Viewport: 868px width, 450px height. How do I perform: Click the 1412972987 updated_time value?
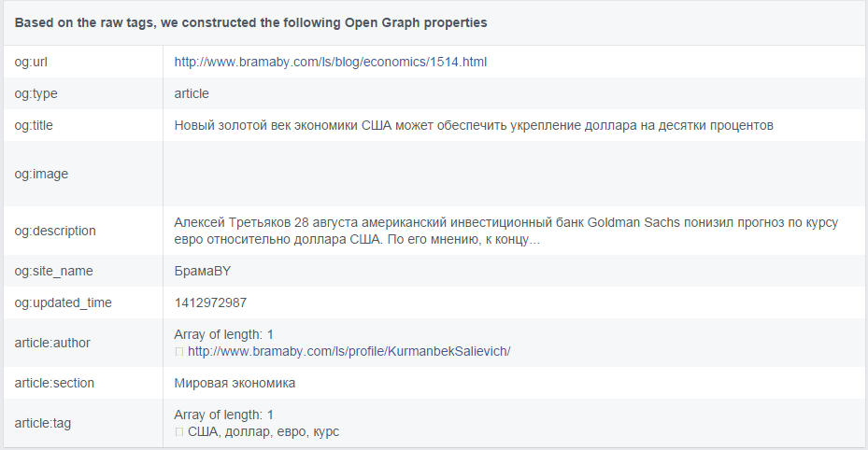[210, 302]
